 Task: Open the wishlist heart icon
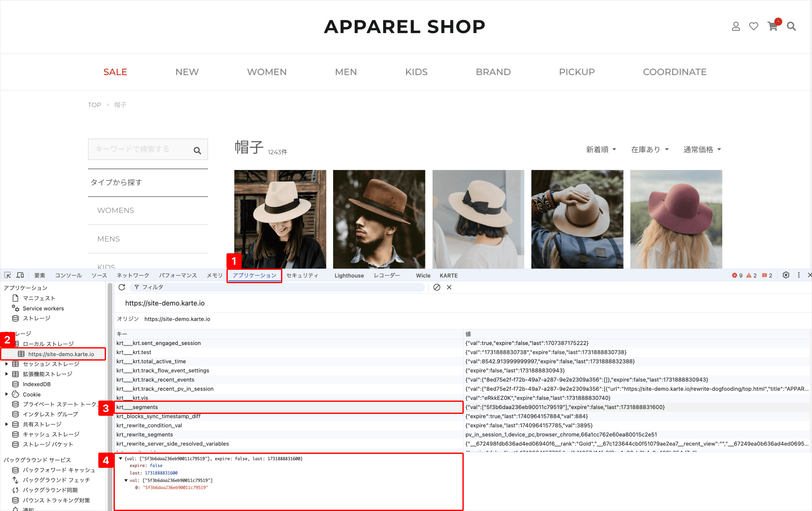(753, 26)
